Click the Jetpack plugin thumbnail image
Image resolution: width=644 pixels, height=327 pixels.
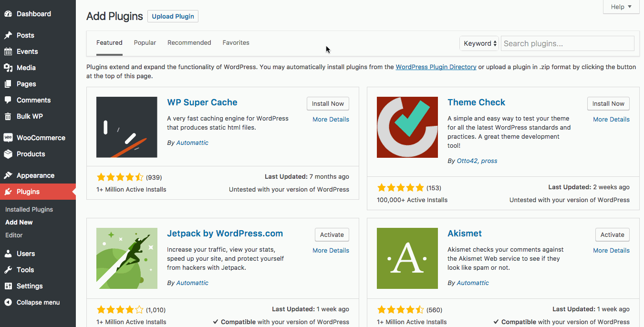pos(127,258)
